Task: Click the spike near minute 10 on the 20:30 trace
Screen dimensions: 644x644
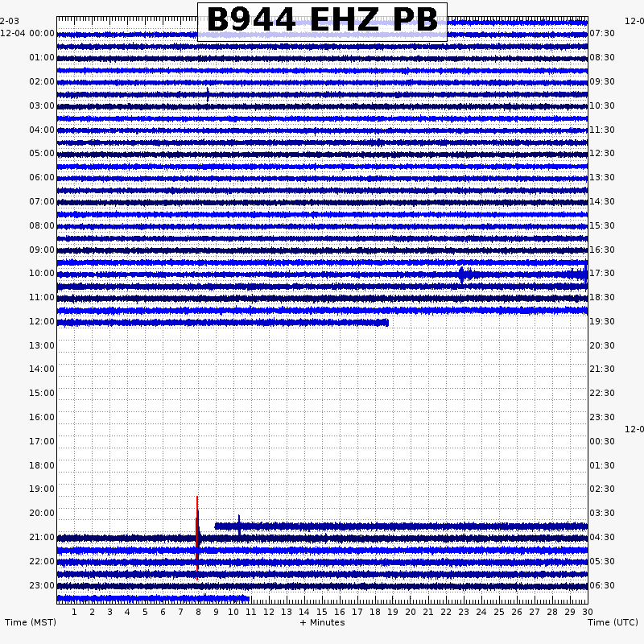Action: coord(239,526)
